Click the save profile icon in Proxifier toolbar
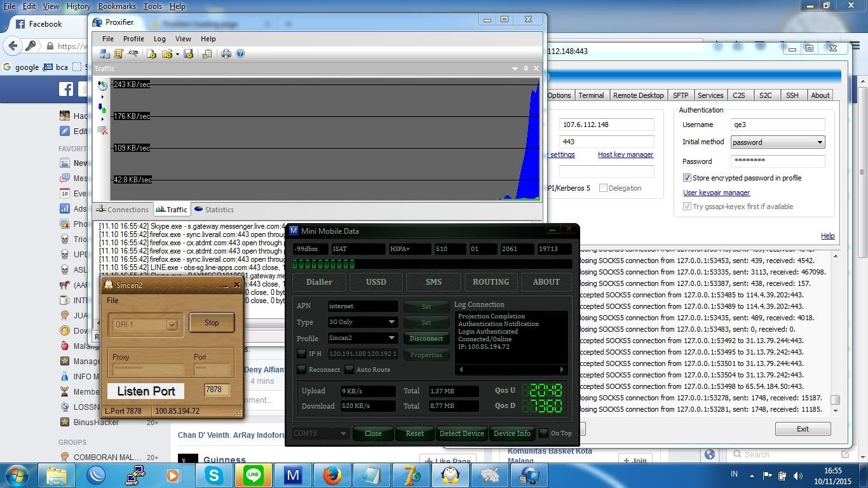This screenshot has width=868, height=488. coord(188,54)
